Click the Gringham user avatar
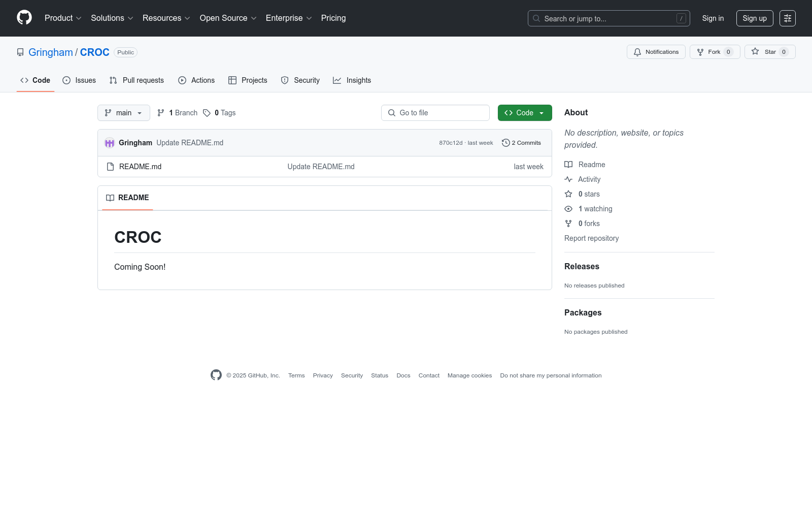This screenshot has height=508, width=812. [110, 143]
